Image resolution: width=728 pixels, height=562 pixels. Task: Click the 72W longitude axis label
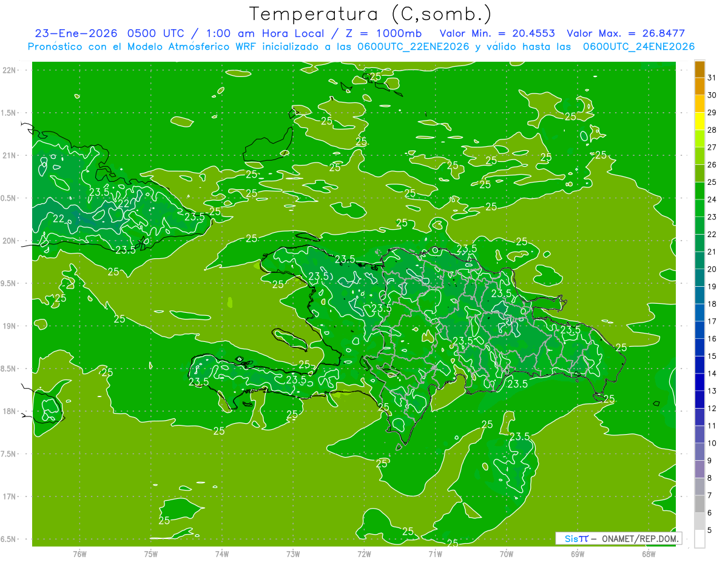tap(364, 554)
